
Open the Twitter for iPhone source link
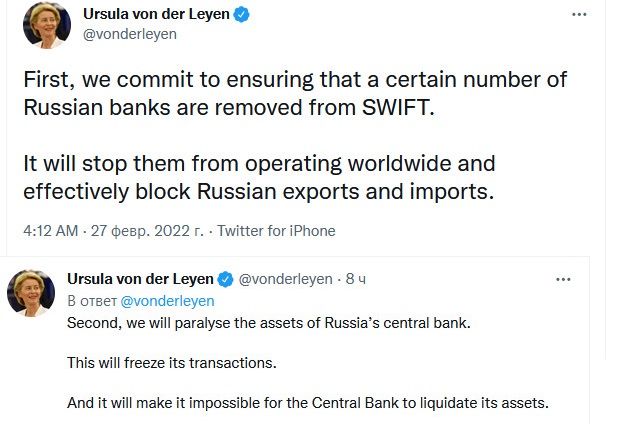(276, 231)
